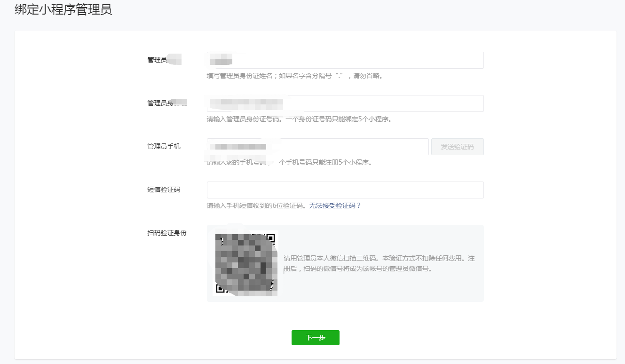Click the 绑定小程序管理员 page heading
This screenshot has height=364, width=625.
(63, 10)
